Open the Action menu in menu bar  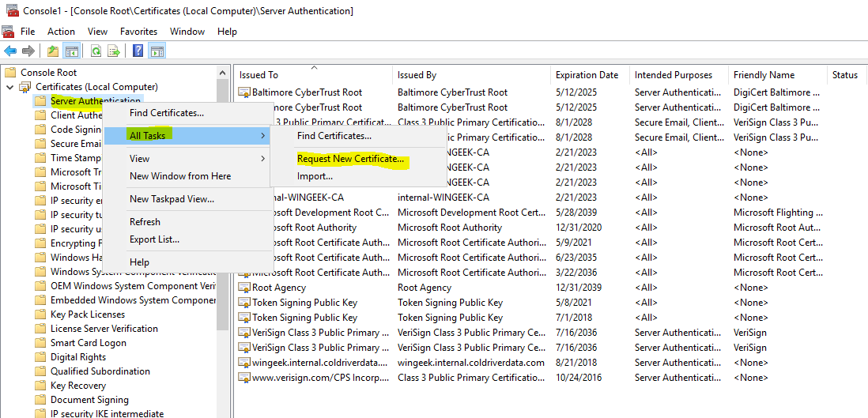[x=61, y=32]
